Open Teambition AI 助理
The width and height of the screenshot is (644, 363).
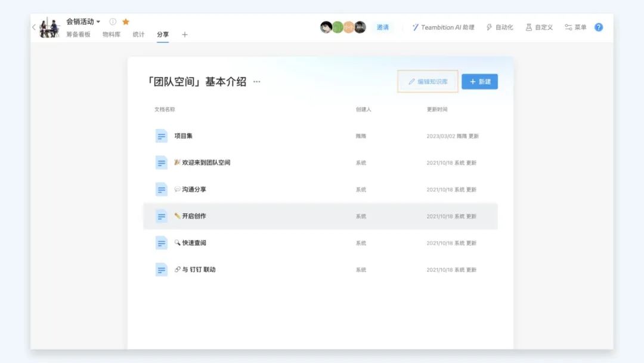pos(443,27)
